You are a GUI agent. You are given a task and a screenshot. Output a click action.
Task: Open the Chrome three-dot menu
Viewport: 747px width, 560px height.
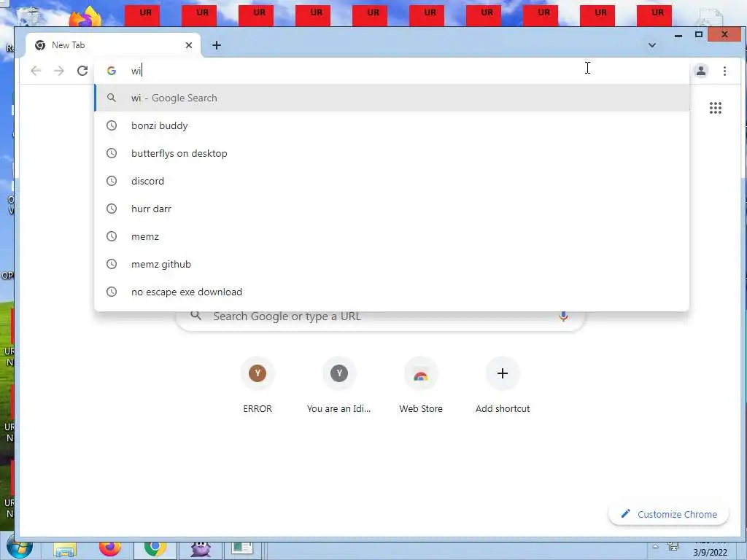pyautogui.click(x=724, y=71)
